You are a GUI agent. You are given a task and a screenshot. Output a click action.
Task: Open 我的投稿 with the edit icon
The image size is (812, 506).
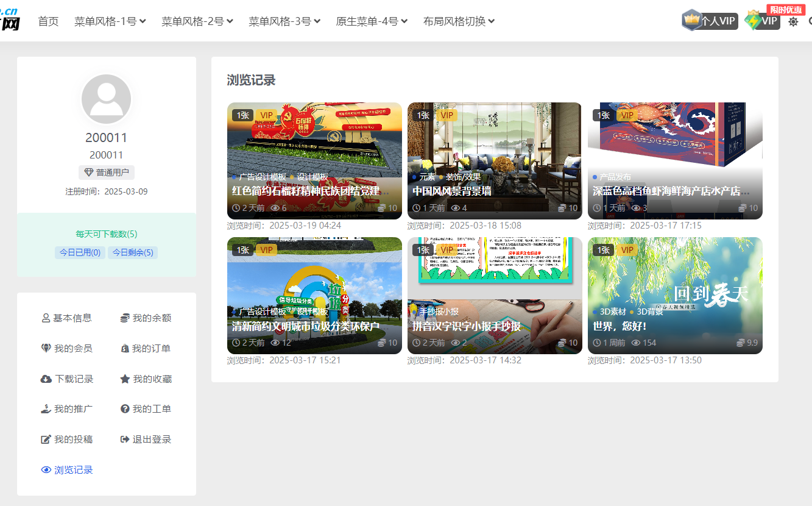coord(66,439)
